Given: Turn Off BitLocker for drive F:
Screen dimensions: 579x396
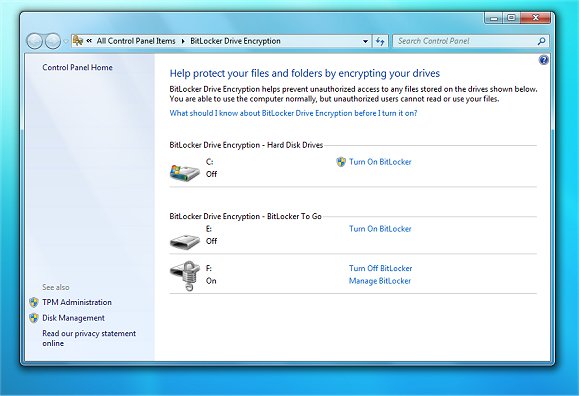Looking at the screenshot, I should coord(380,268).
